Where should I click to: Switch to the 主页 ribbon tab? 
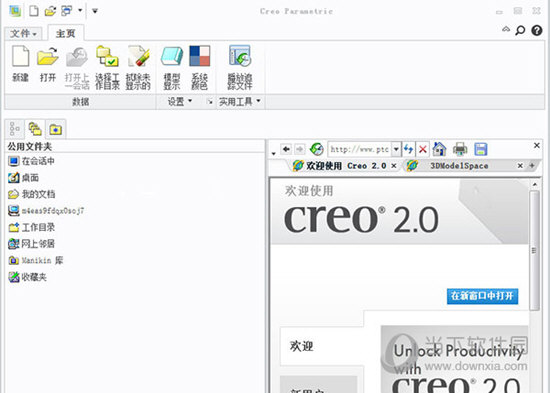[66, 33]
